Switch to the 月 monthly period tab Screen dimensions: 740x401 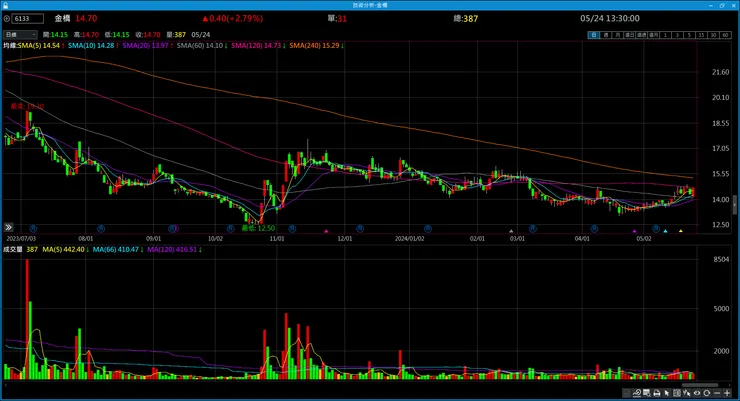click(617, 35)
